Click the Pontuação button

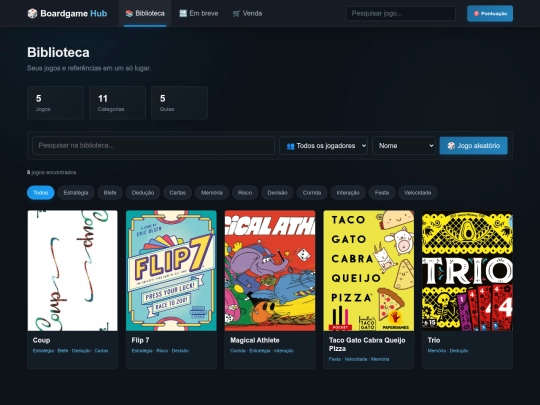click(490, 13)
